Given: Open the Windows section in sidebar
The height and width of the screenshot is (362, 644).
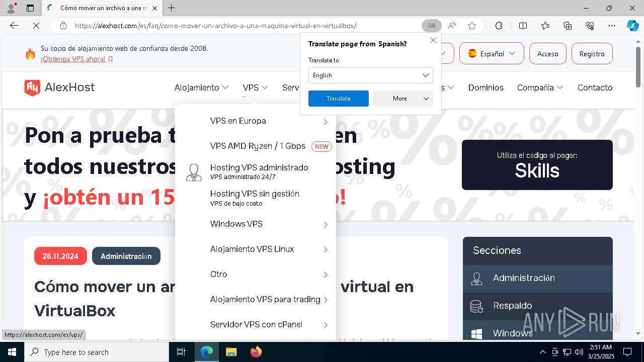Looking at the screenshot, I should [x=537, y=331].
